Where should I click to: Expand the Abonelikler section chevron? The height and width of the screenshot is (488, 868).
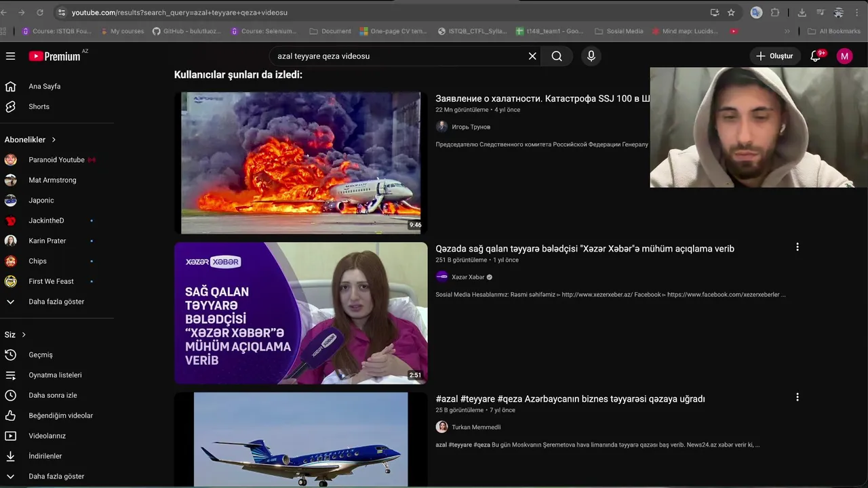click(x=54, y=140)
